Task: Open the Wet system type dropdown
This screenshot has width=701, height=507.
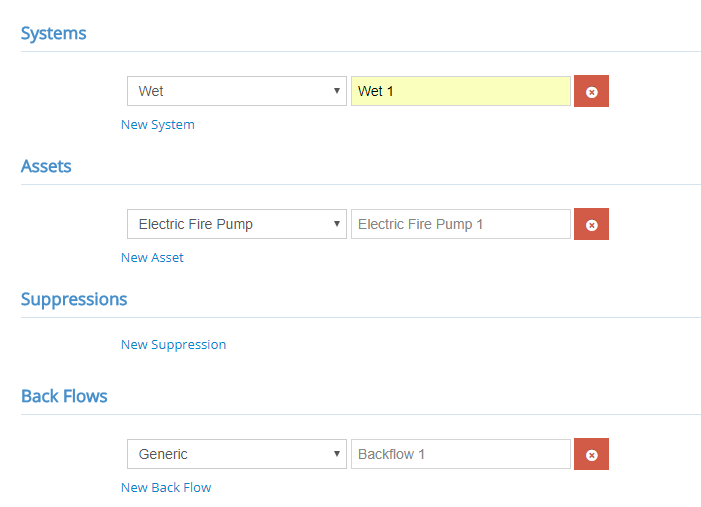Action: coord(237,91)
